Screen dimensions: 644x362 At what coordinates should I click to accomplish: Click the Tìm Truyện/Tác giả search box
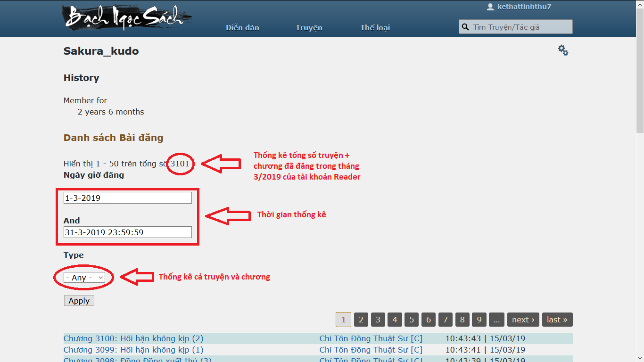[521, 27]
